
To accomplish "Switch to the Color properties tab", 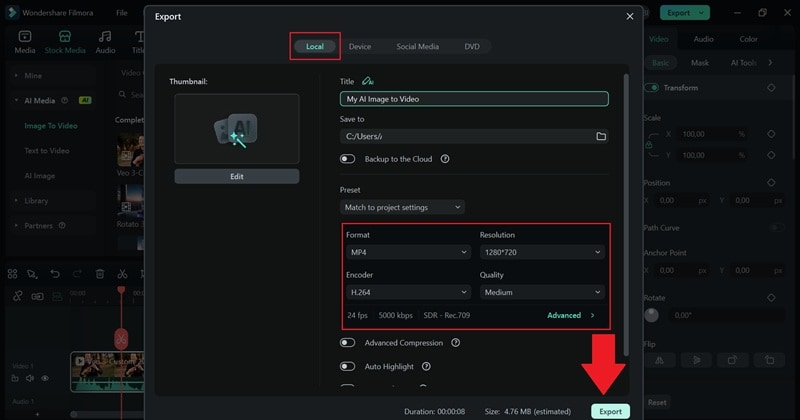I will (748, 39).
